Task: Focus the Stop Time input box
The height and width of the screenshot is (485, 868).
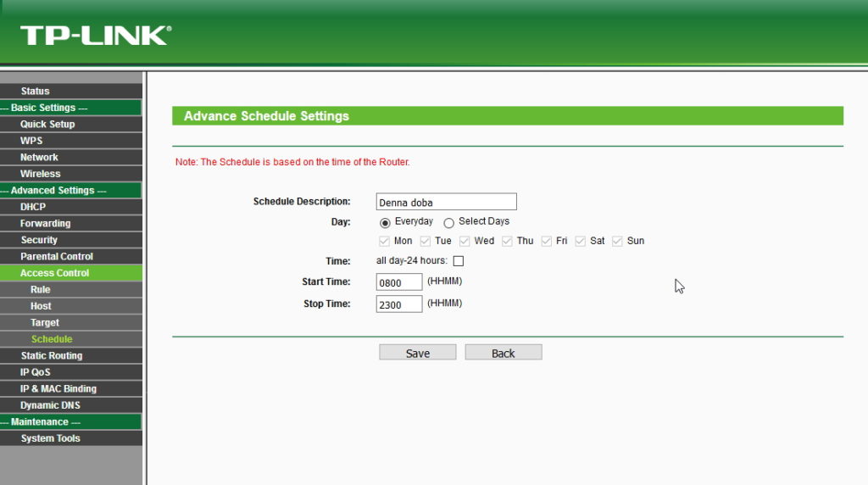Action: click(399, 304)
